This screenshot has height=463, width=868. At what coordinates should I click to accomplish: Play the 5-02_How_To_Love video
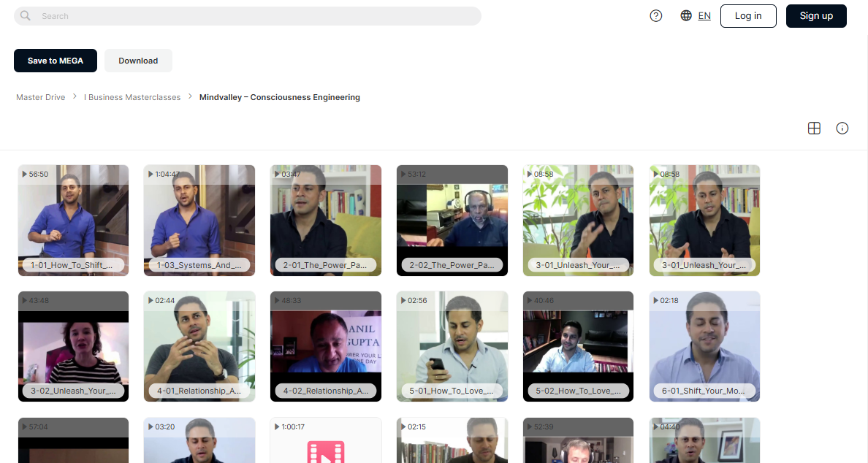point(579,346)
